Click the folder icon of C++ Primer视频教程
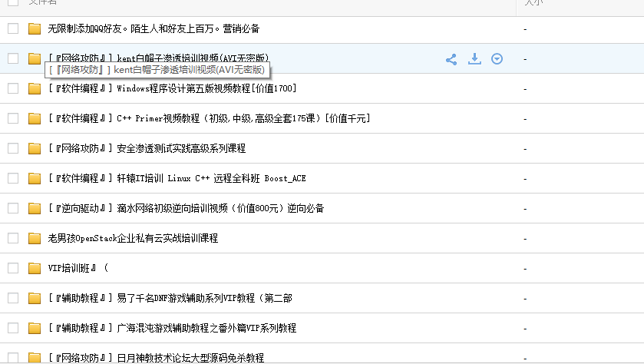644x364 pixels. click(x=35, y=119)
